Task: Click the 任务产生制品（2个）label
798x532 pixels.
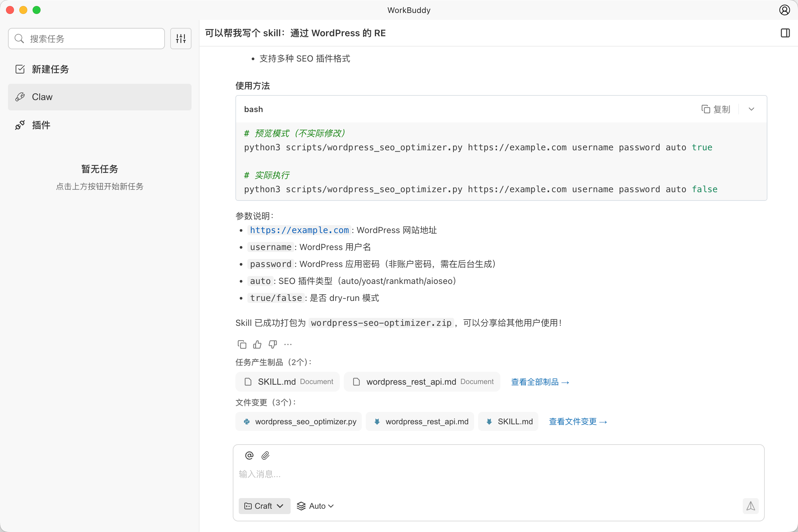Action: click(273, 362)
